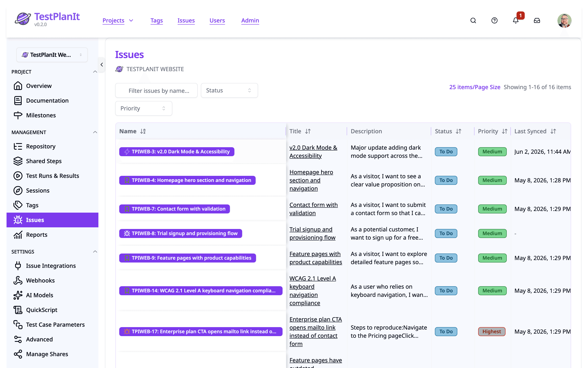Open the 25 items/Page Size selector
This screenshot has height=368, width=588.
(474, 87)
